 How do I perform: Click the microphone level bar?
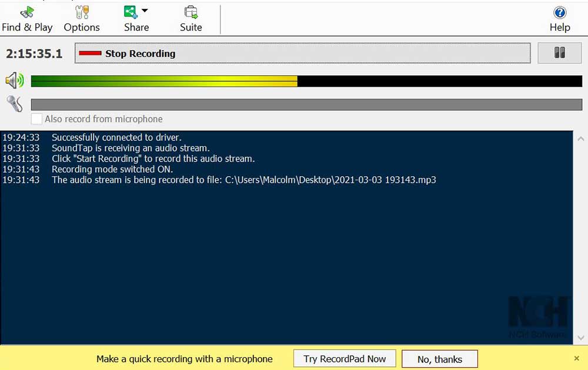[306, 105]
